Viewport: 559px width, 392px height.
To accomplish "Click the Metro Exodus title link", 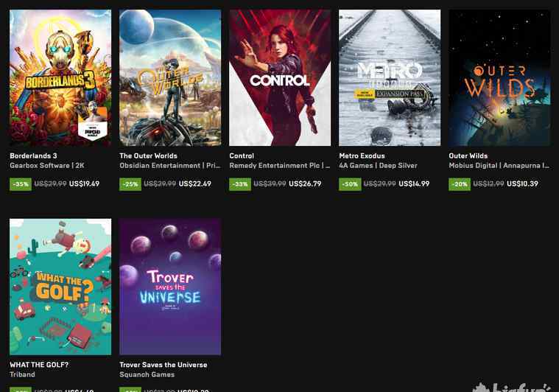I will [362, 156].
